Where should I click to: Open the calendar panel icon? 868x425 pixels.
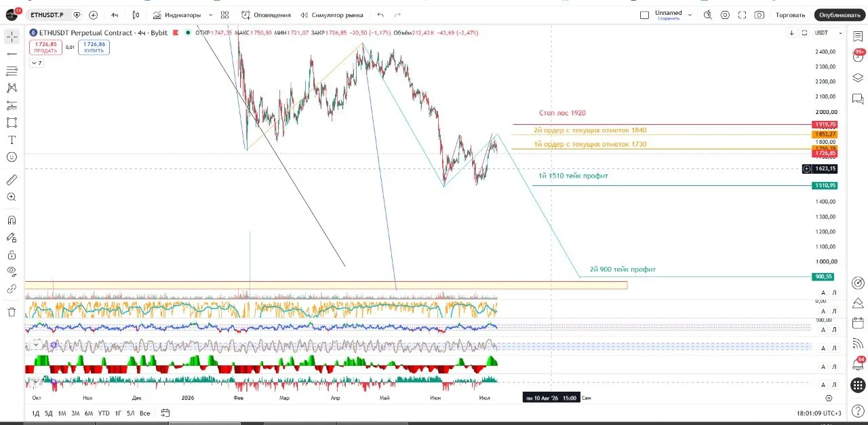pyautogui.click(x=858, y=323)
